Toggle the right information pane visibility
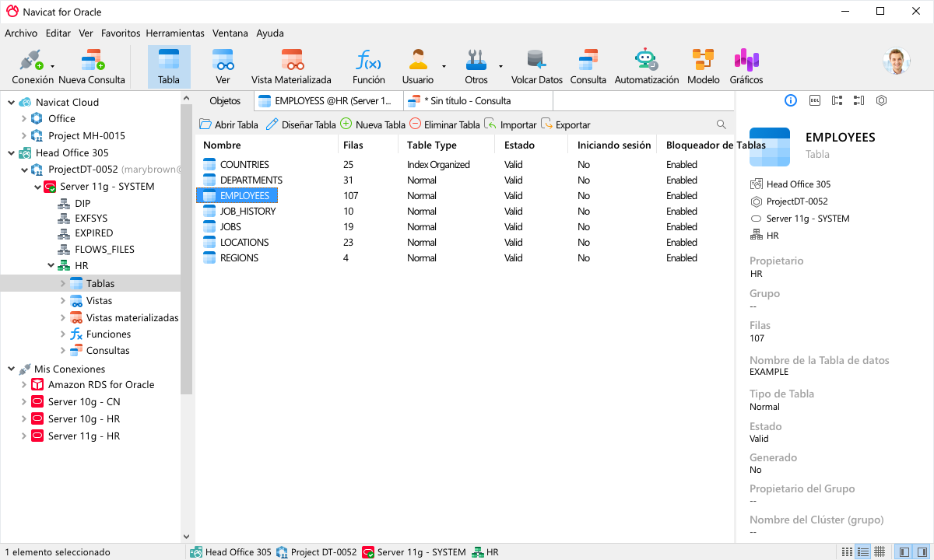The image size is (934, 560). (x=922, y=551)
